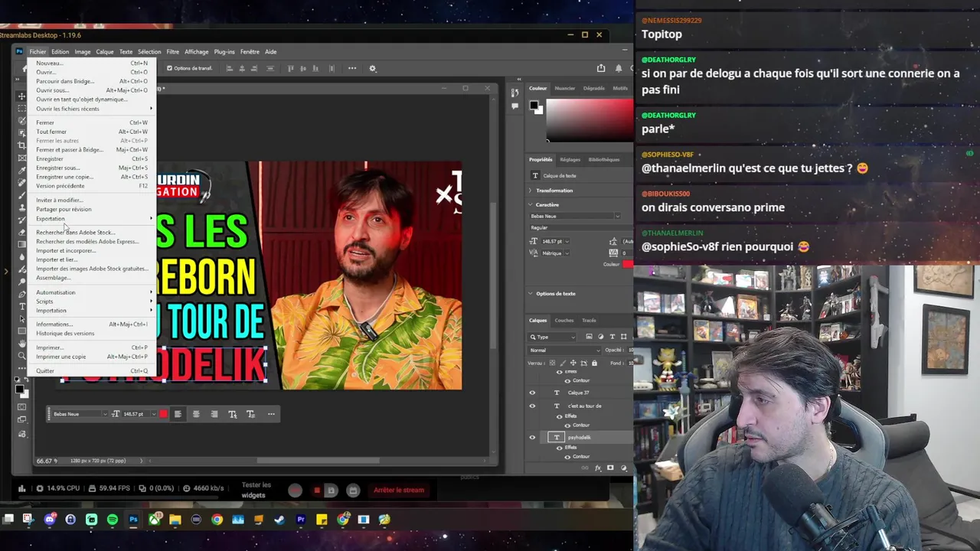Screen dimensions: 980x551
Task: Click the three-dots more options in options bar
Action: click(352, 68)
